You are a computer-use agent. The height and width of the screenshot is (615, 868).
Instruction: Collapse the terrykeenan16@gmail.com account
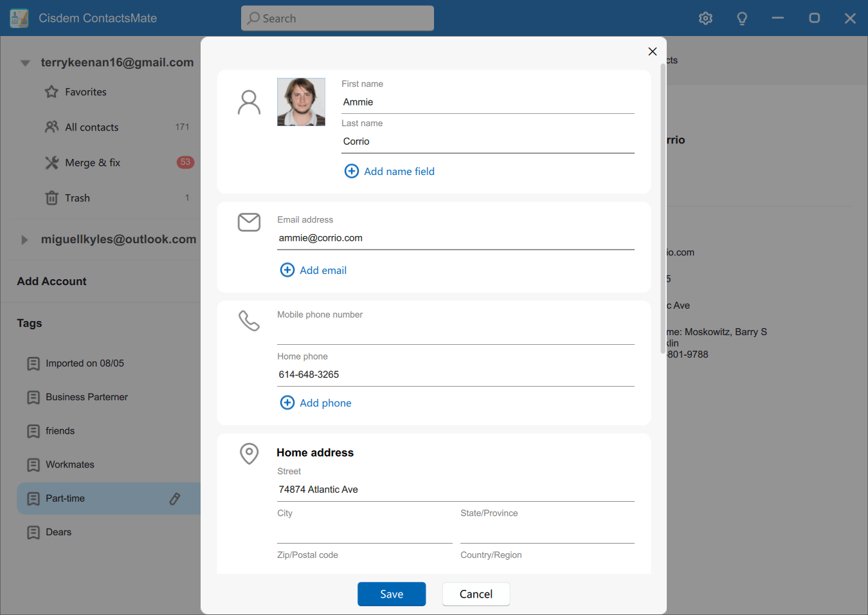tap(25, 63)
